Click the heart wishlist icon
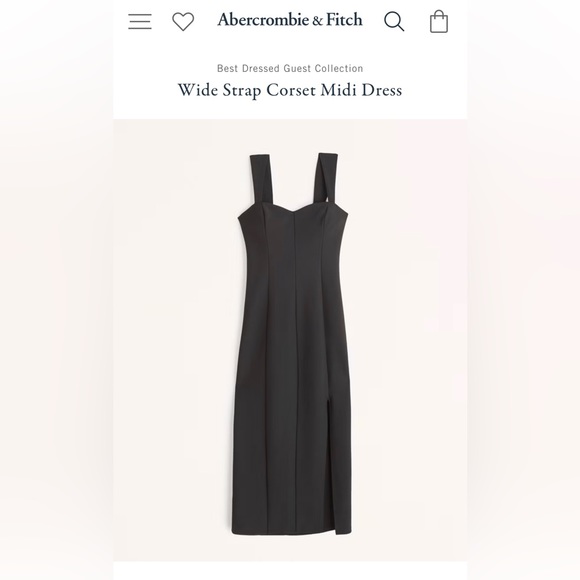This screenshot has width=580, height=580. (183, 21)
